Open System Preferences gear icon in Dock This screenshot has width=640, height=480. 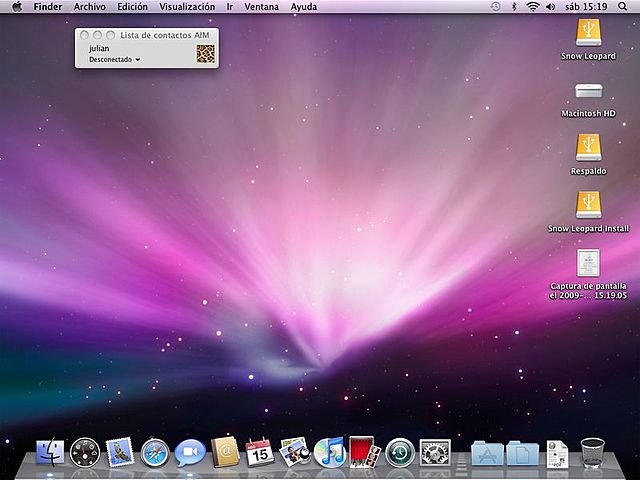pyautogui.click(x=435, y=452)
